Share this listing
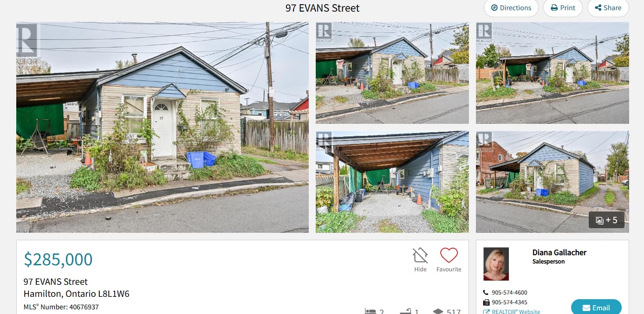 pos(608,8)
